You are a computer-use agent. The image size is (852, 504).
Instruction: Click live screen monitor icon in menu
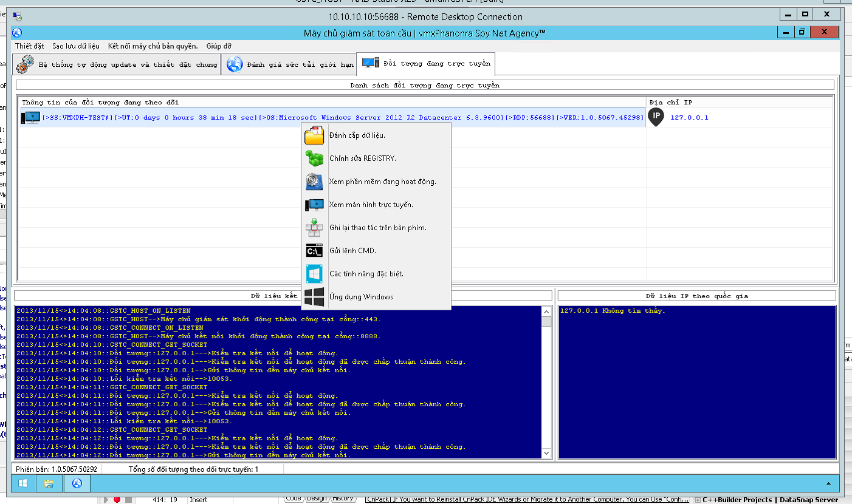coord(314,205)
